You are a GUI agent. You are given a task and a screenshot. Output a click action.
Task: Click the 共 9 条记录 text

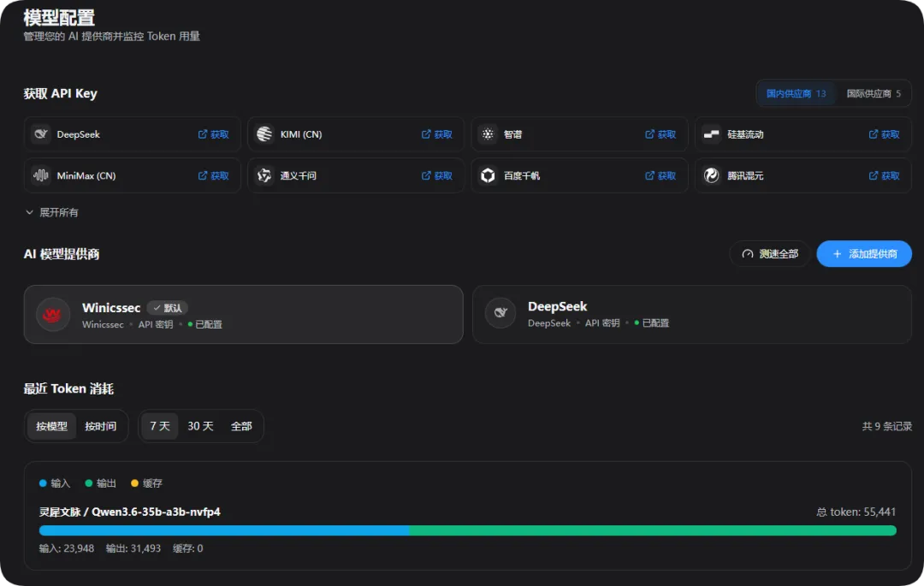887,426
